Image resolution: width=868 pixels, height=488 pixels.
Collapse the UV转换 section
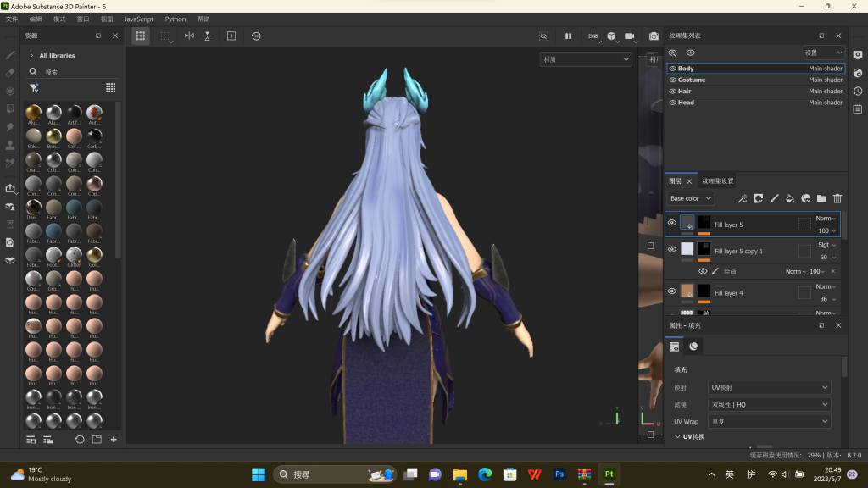coord(677,436)
